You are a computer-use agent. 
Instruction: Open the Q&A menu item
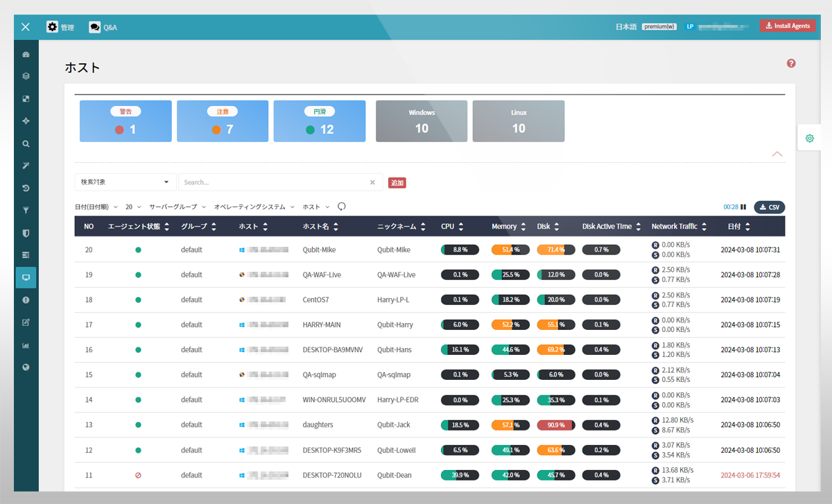click(103, 27)
